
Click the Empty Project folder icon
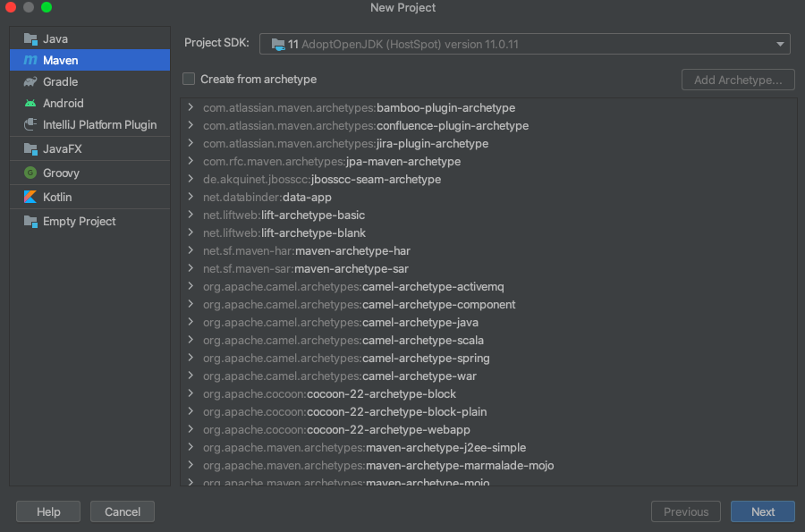tap(30, 221)
